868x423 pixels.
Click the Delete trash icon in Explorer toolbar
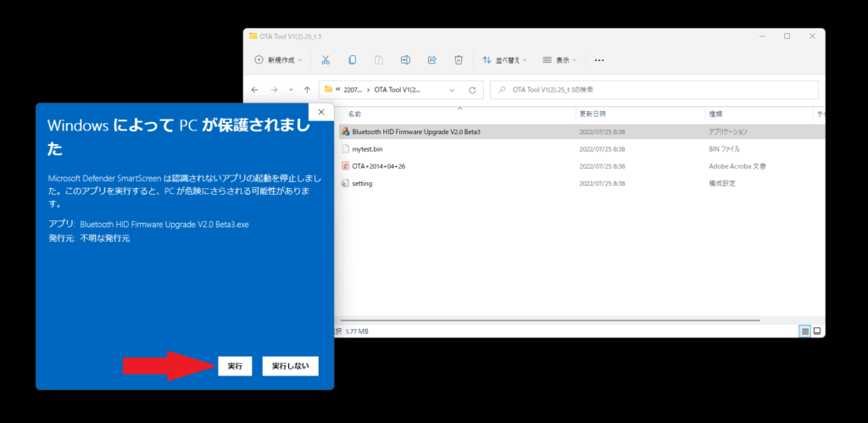459,60
